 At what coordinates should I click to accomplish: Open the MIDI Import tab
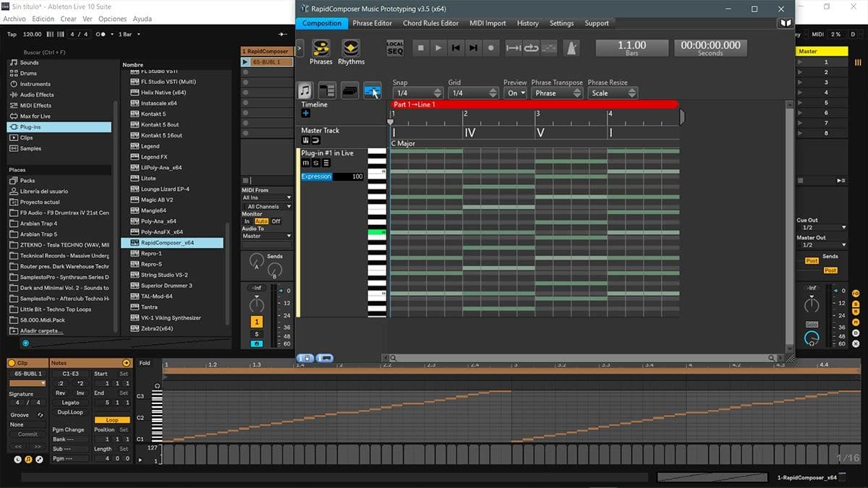(488, 23)
